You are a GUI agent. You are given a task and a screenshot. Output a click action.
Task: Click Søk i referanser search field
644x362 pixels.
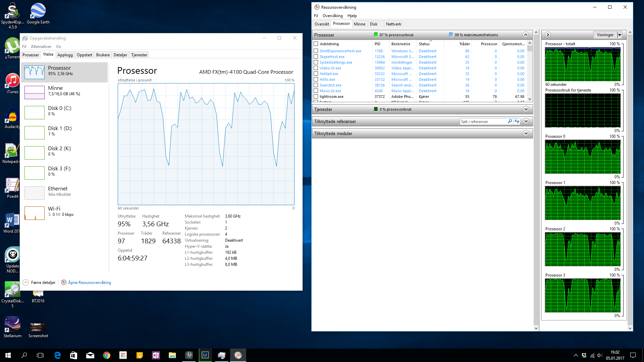click(x=484, y=122)
